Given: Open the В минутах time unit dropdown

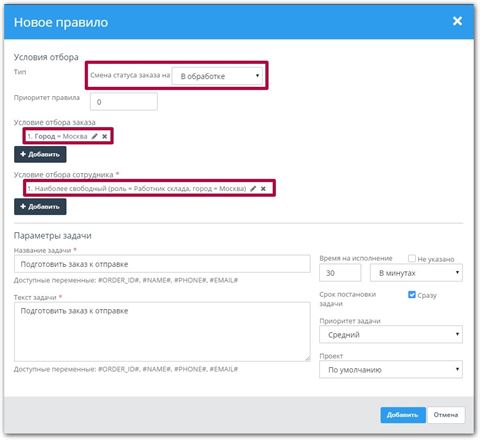Looking at the screenshot, I should click(416, 273).
